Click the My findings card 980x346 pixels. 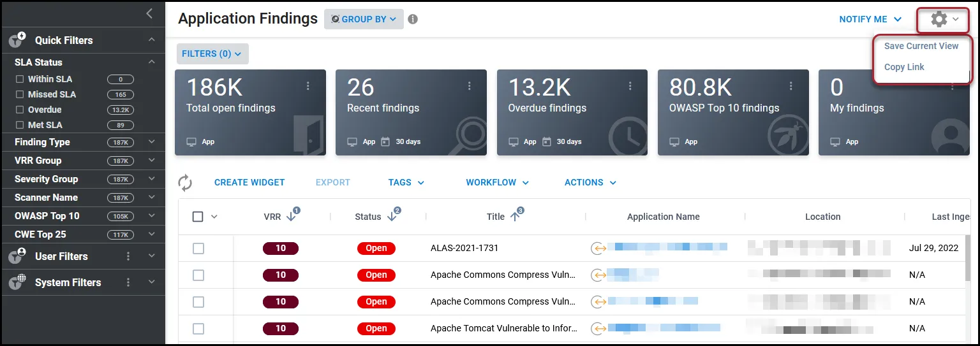pos(894,113)
